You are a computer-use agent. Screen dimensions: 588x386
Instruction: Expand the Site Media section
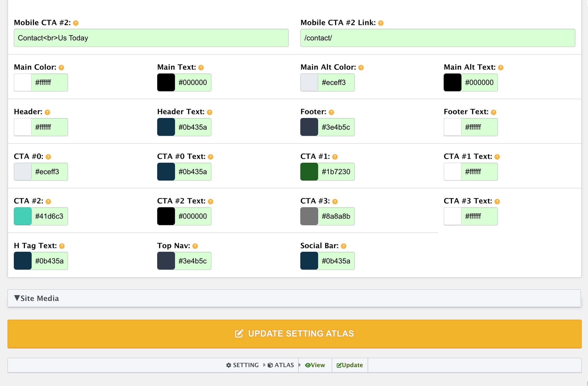(37, 298)
